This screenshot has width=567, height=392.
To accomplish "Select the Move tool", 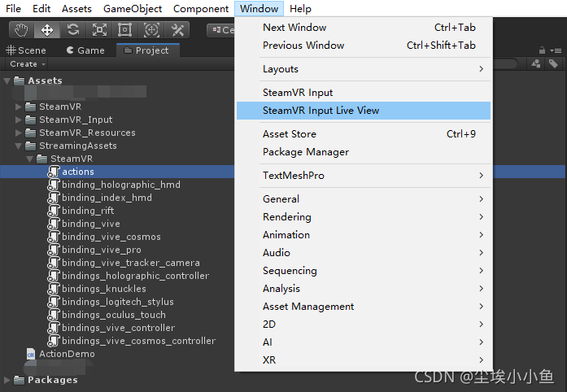I will [x=47, y=30].
